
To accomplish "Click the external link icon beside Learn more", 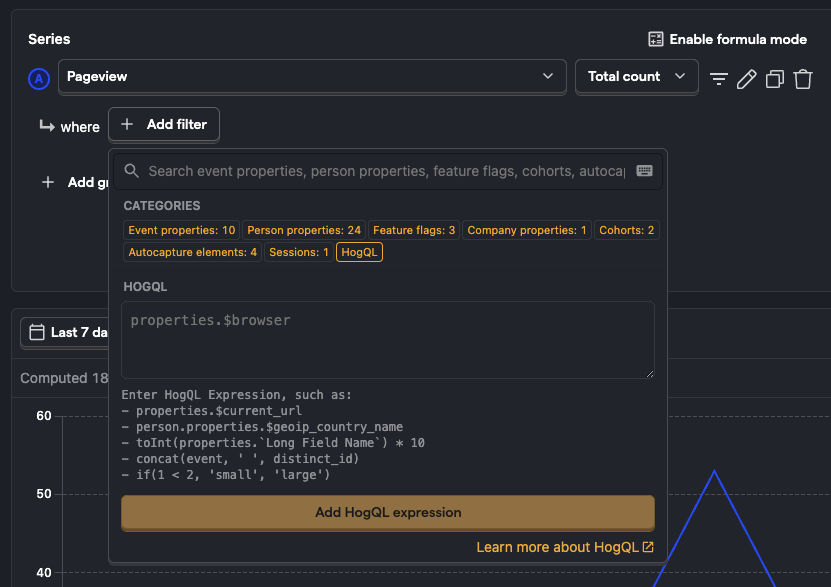I will [x=648, y=547].
